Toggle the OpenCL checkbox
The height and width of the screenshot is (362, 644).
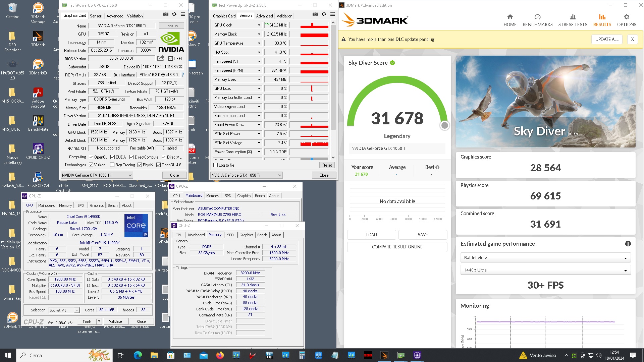coord(91,157)
